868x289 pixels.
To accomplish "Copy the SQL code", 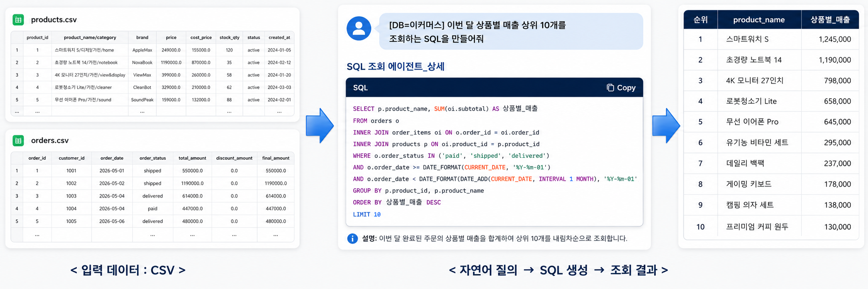I will click(621, 88).
